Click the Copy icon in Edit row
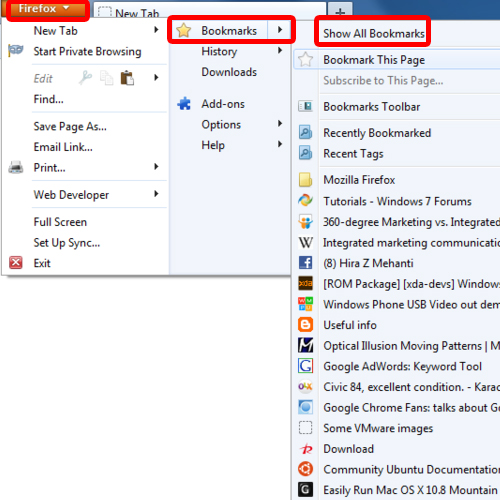This screenshot has width=500, height=500. coord(107,78)
